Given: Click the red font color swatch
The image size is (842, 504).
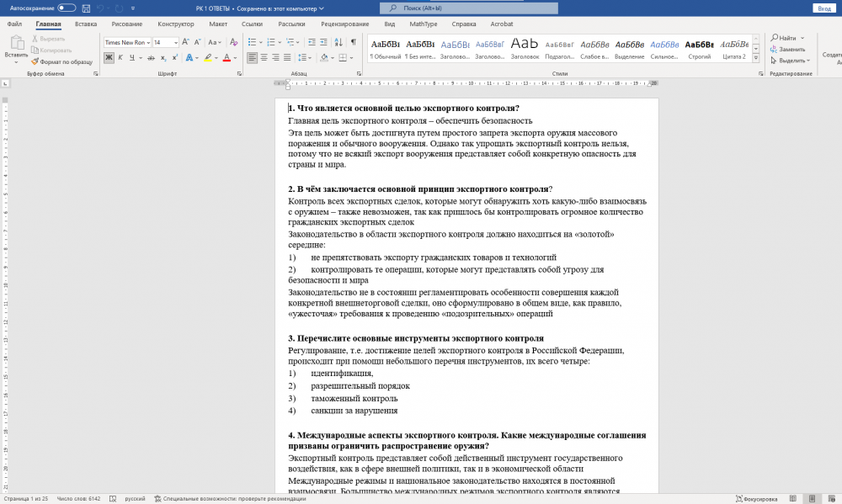Looking at the screenshot, I should (226, 57).
